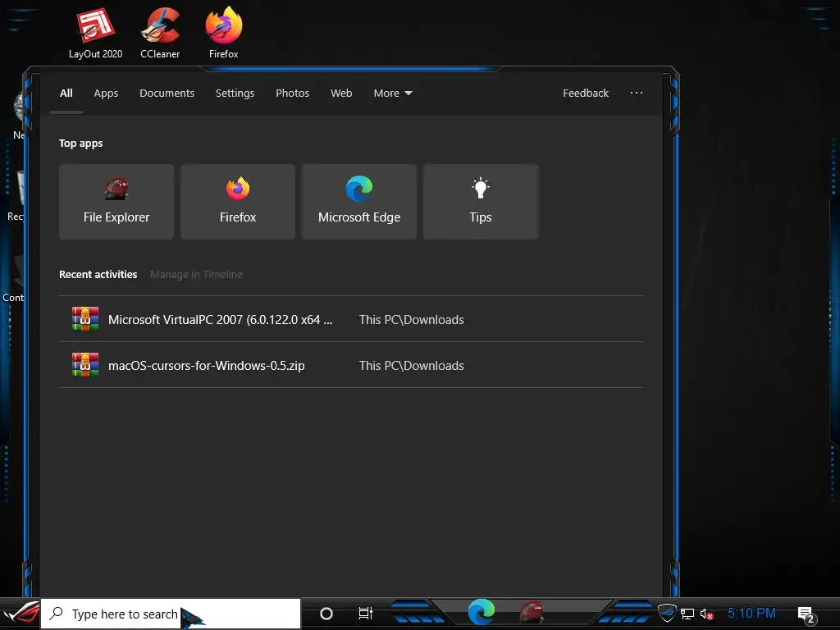Open the three-dot options menu
Viewport: 840px width, 630px height.
tap(637, 93)
